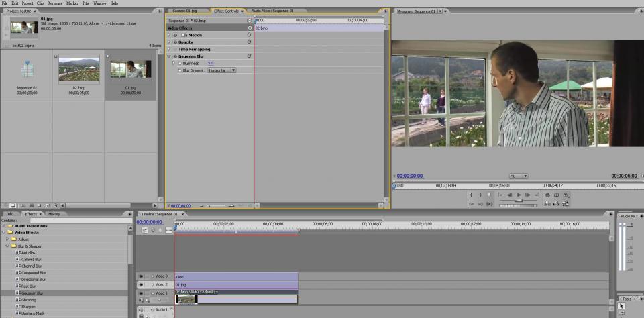Reset the Gaussian Blur effect
Screen dimensions: 644x318
pos(249,56)
